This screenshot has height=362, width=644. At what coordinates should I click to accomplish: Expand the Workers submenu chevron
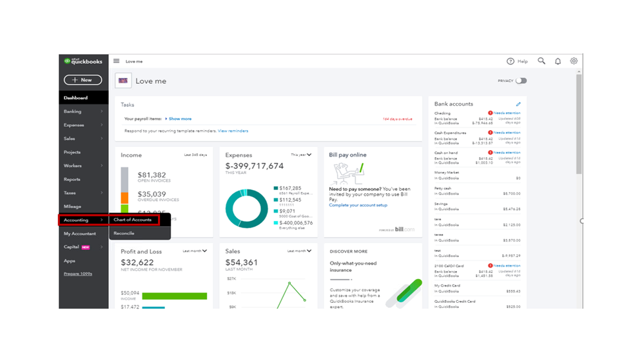tap(101, 166)
